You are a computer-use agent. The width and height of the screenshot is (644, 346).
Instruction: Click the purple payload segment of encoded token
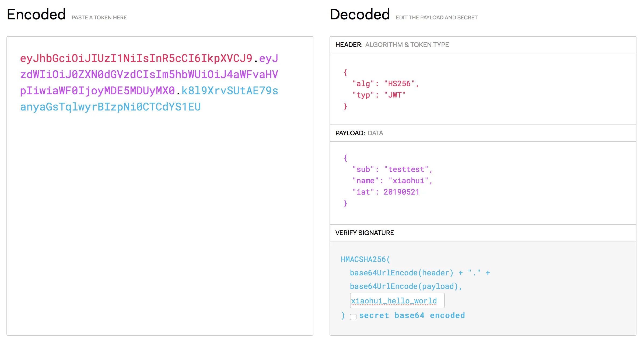[x=149, y=75]
